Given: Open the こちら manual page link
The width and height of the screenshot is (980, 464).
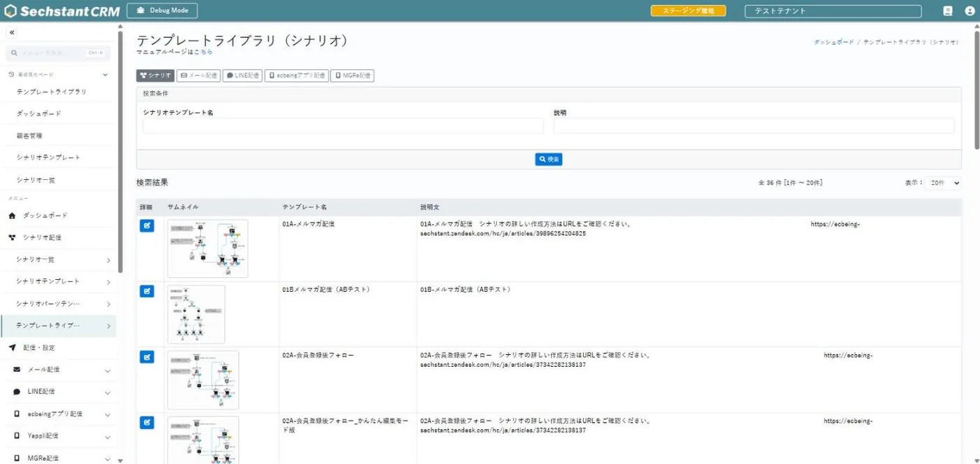Looking at the screenshot, I should 203,52.
